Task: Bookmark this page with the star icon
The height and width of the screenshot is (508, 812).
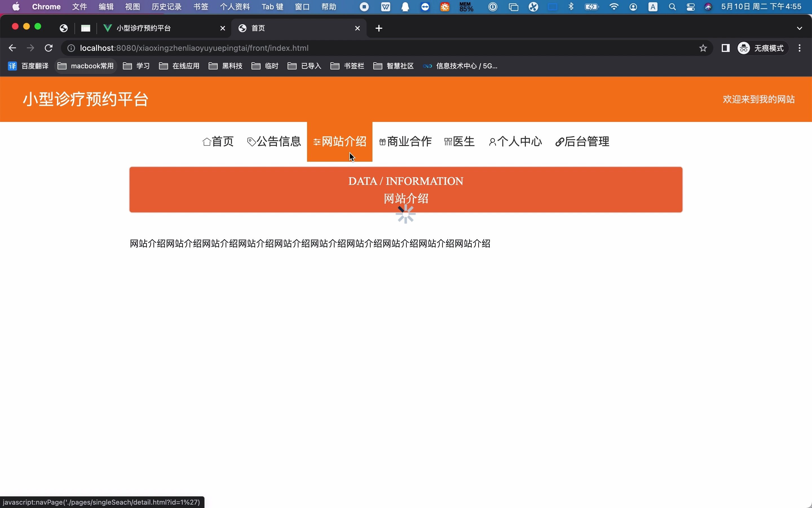Action: click(x=703, y=48)
